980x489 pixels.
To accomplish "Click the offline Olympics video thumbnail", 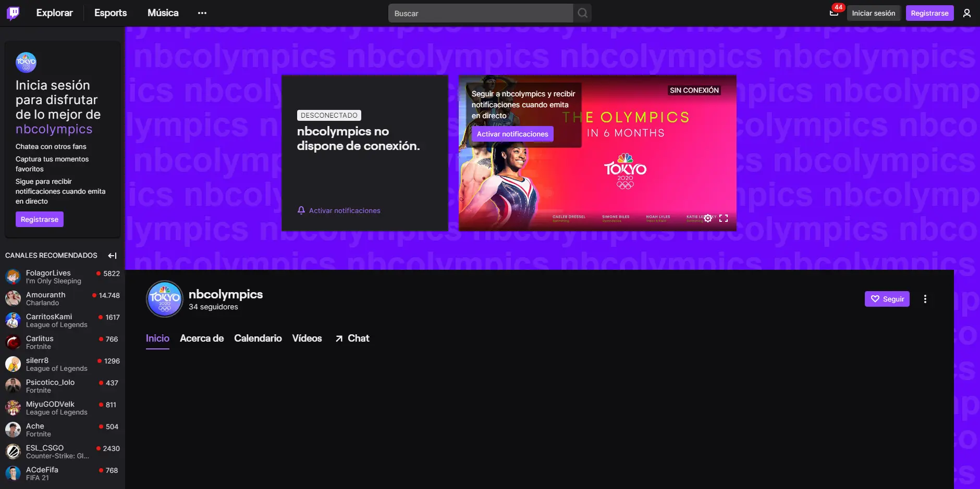I will [x=597, y=153].
